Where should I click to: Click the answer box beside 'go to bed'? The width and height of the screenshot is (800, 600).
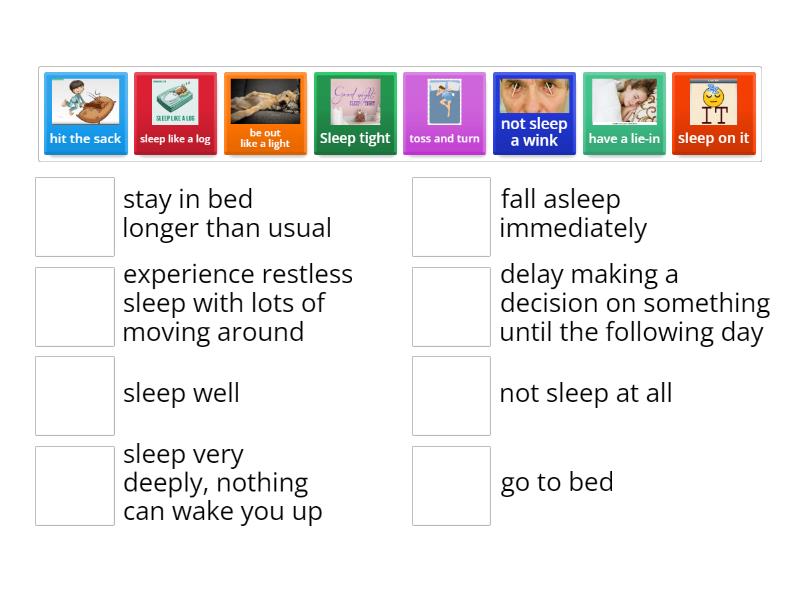(x=451, y=485)
